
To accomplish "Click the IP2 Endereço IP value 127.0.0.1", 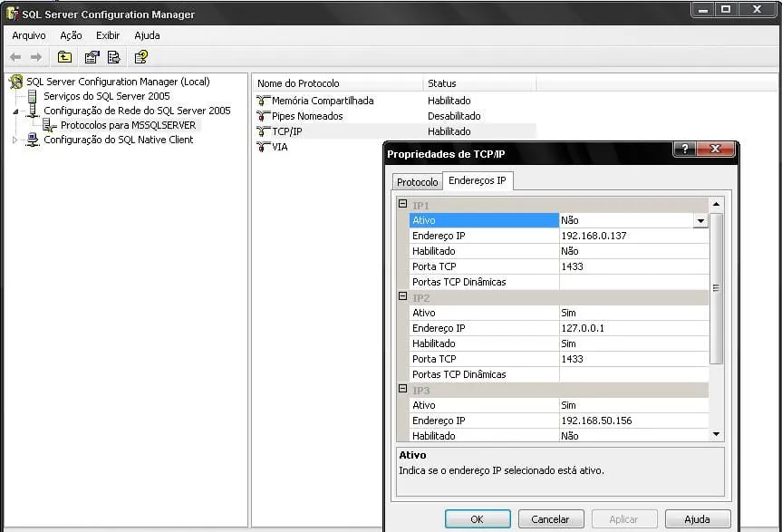I will 634,329.
